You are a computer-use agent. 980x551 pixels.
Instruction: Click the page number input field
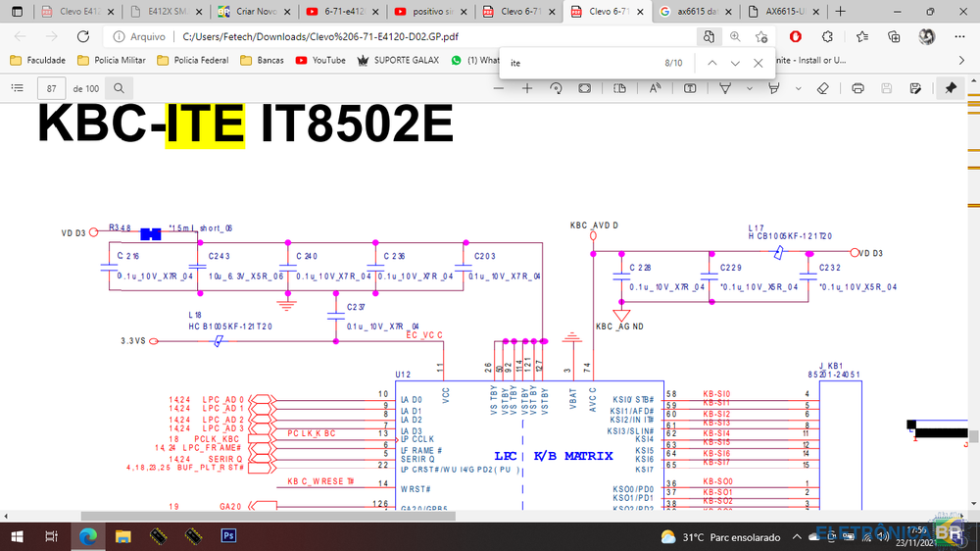point(50,88)
